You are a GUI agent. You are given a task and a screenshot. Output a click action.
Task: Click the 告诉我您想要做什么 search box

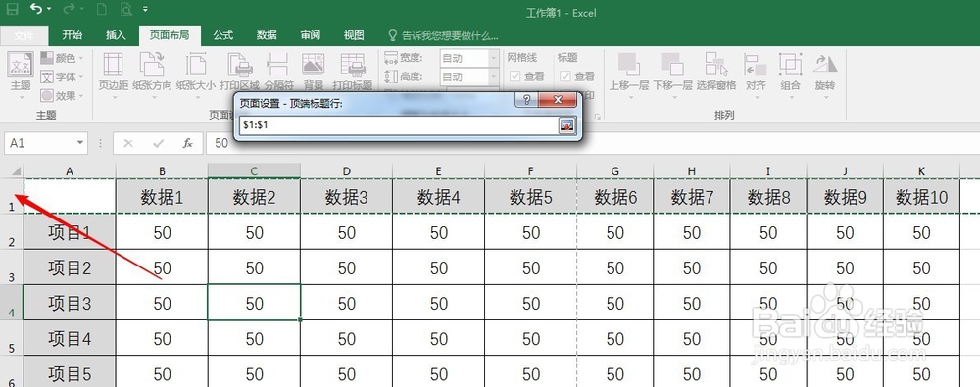[x=443, y=35]
